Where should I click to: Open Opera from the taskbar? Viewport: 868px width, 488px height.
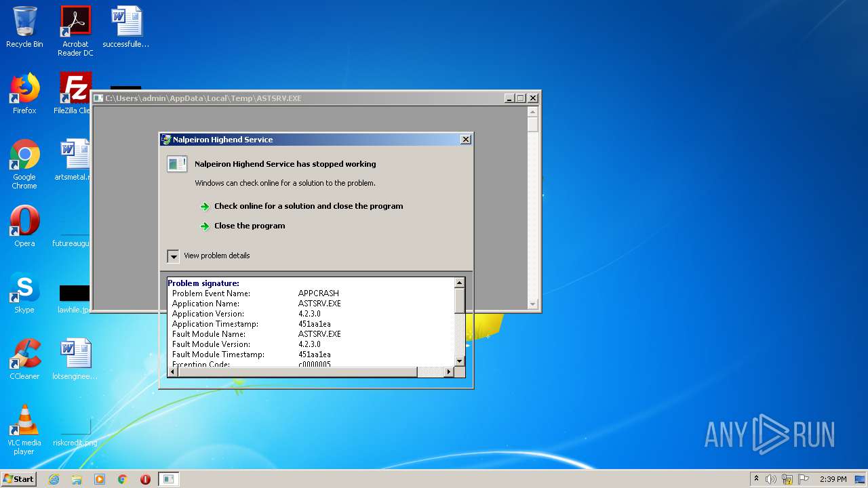tap(145, 479)
